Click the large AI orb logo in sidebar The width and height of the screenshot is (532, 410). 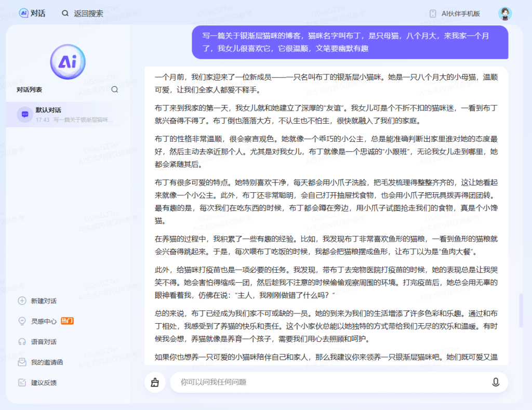tap(68, 62)
